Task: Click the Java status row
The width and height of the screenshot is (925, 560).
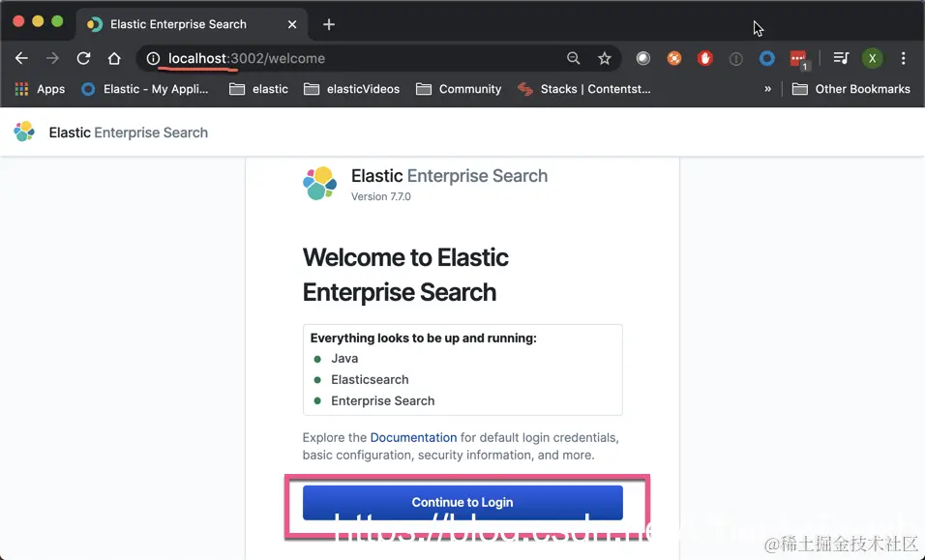Action: [336, 359]
